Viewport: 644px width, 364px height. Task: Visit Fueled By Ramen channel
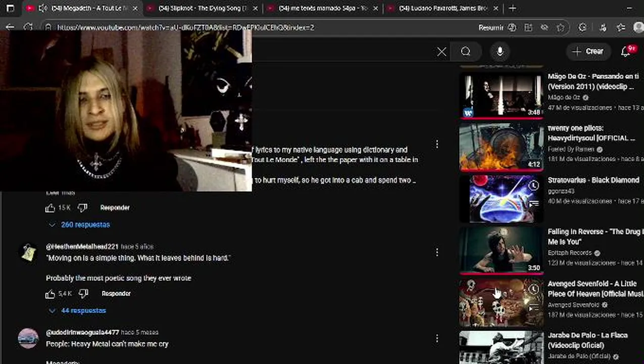[572, 150]
